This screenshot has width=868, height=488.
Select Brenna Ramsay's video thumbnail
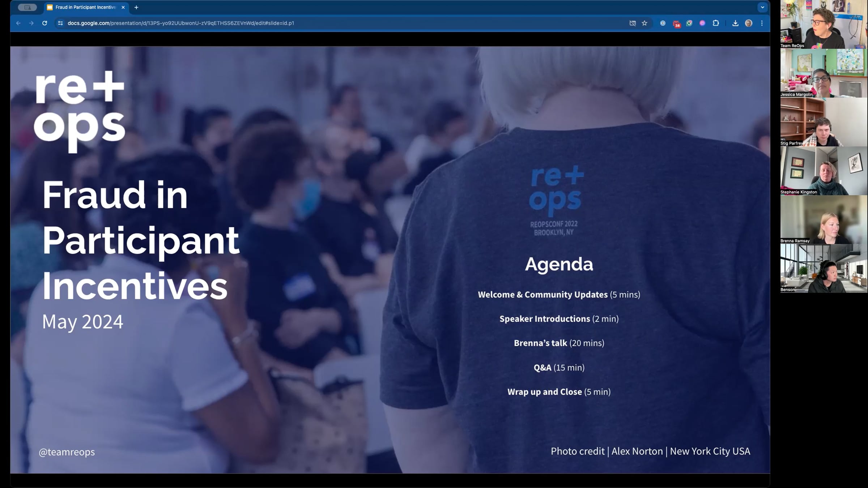[x=824, y=219]
